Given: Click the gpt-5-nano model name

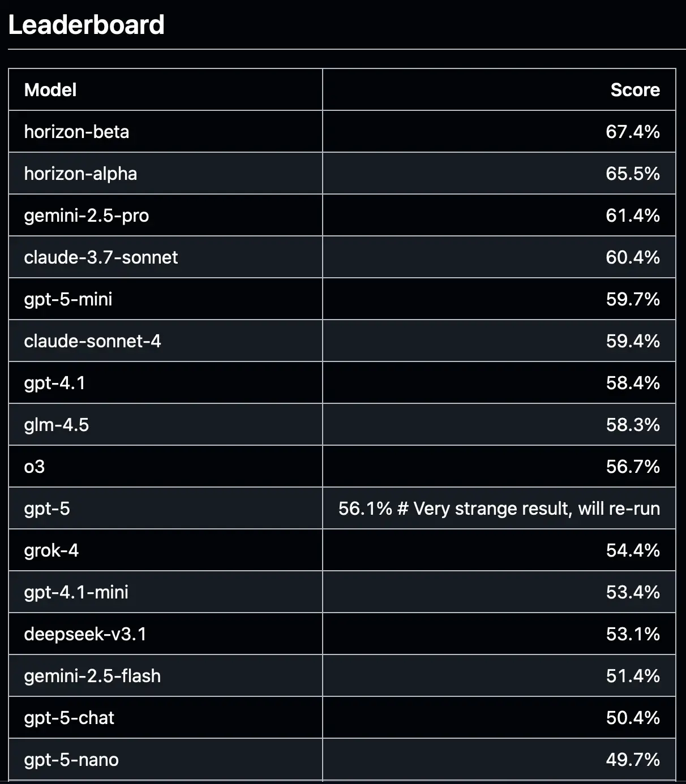Looking at the screenshot, I should pos(71,760).
